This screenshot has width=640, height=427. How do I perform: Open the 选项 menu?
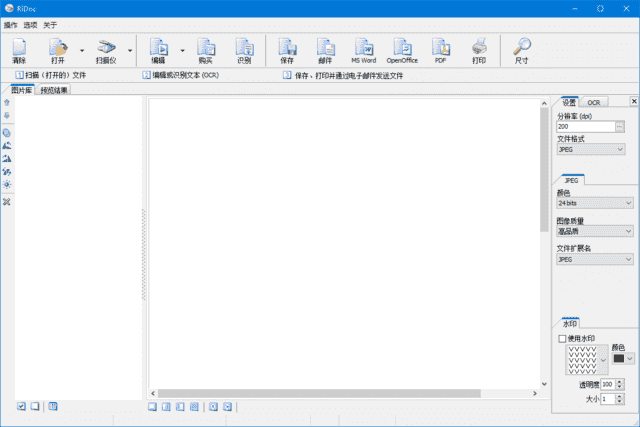[x=30, y=25]
